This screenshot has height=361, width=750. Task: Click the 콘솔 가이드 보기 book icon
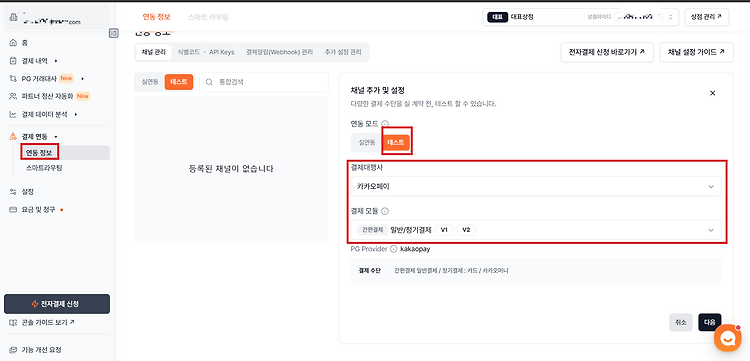pos(13,322)
